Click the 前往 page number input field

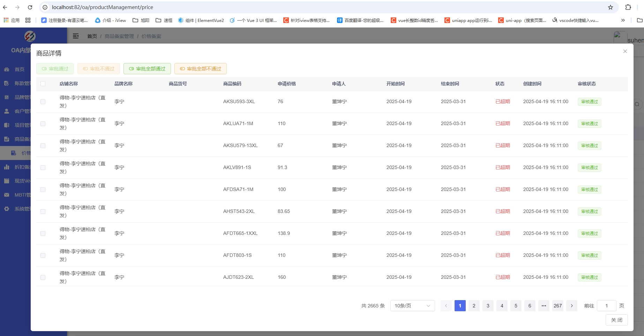point(606,306)
